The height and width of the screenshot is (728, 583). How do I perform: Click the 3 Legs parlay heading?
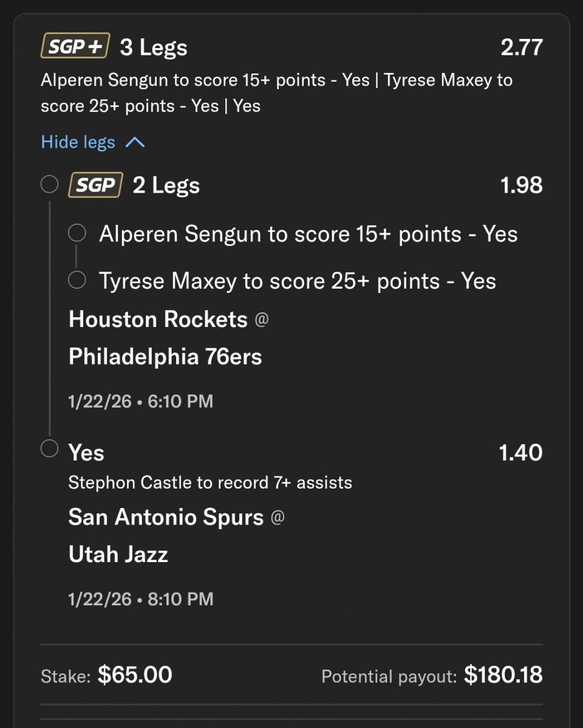[x=154, y=47]
